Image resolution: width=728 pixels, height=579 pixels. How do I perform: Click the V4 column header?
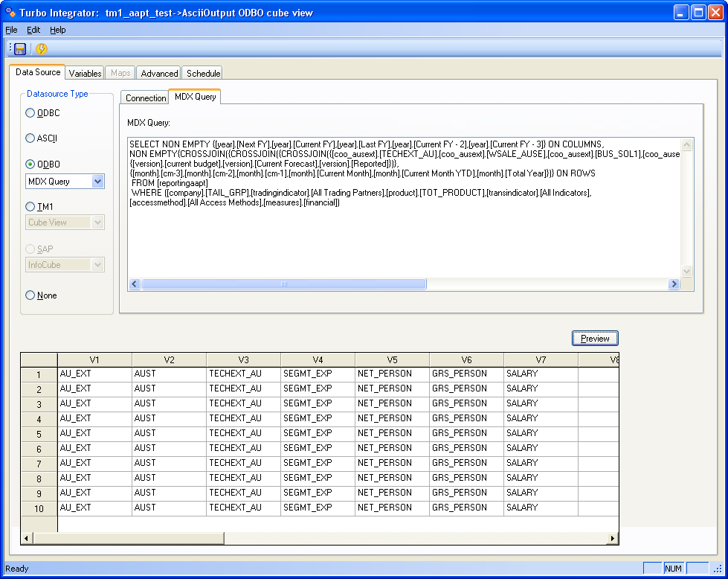pos(318,359)
